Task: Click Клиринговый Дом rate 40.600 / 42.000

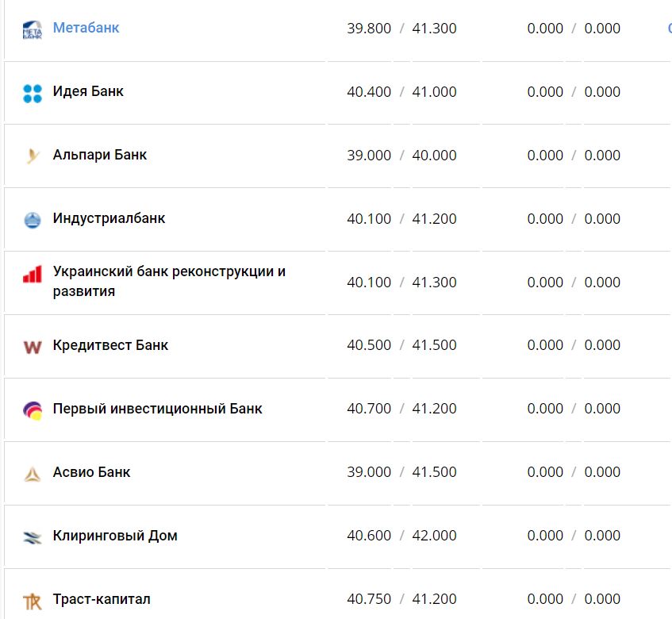Action: 401,536
